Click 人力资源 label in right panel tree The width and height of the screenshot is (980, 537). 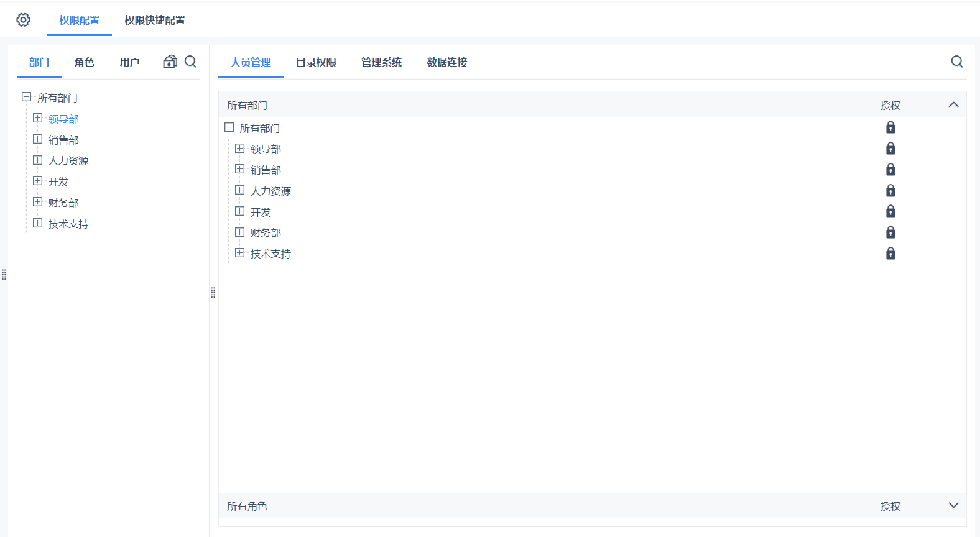(270, 191)
